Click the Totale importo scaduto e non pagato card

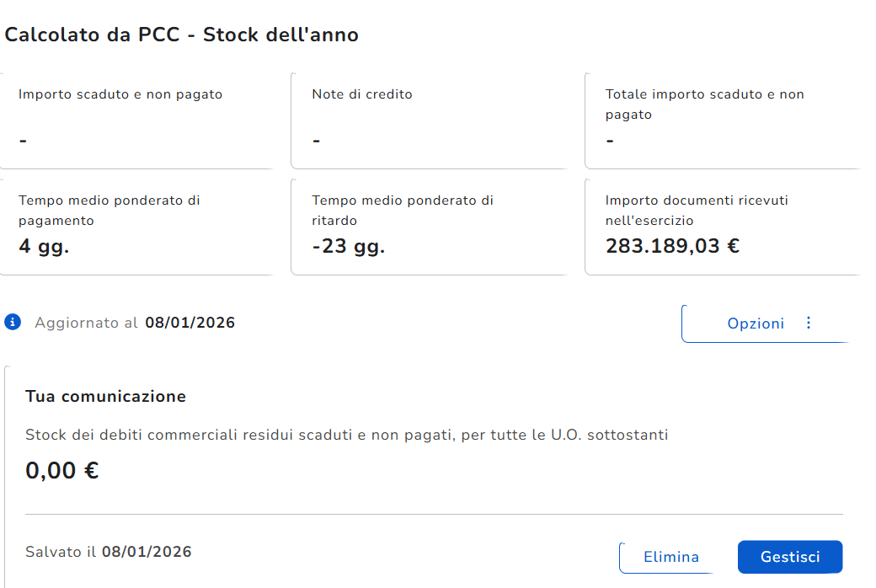click(x=722, y=120)
